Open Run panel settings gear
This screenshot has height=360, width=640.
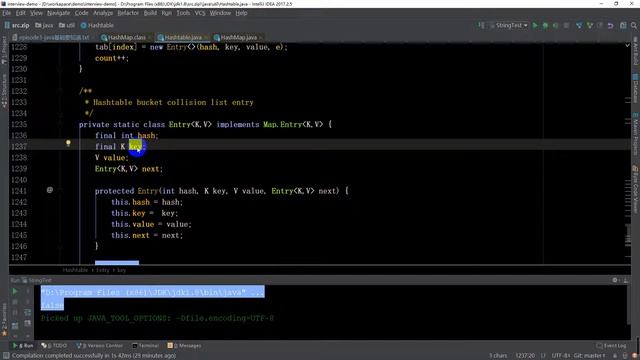[615, 280]
